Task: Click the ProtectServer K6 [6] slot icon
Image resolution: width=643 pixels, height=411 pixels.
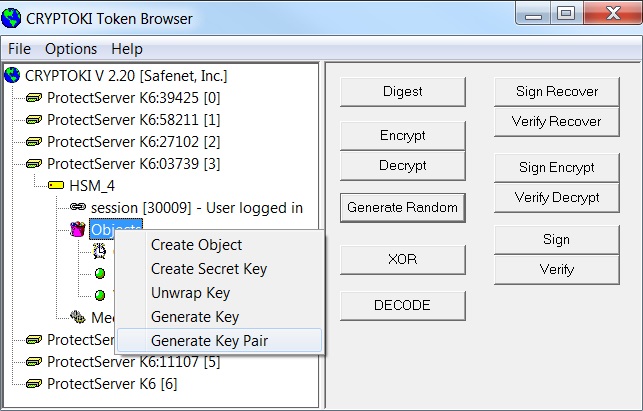Action: [x=34, y=383]
